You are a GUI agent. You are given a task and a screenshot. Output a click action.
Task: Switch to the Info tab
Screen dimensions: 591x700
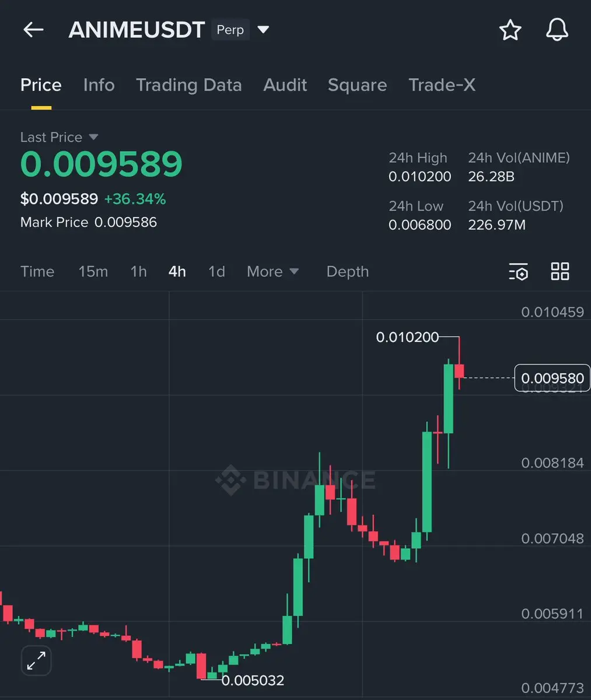(x=99, y=85)
